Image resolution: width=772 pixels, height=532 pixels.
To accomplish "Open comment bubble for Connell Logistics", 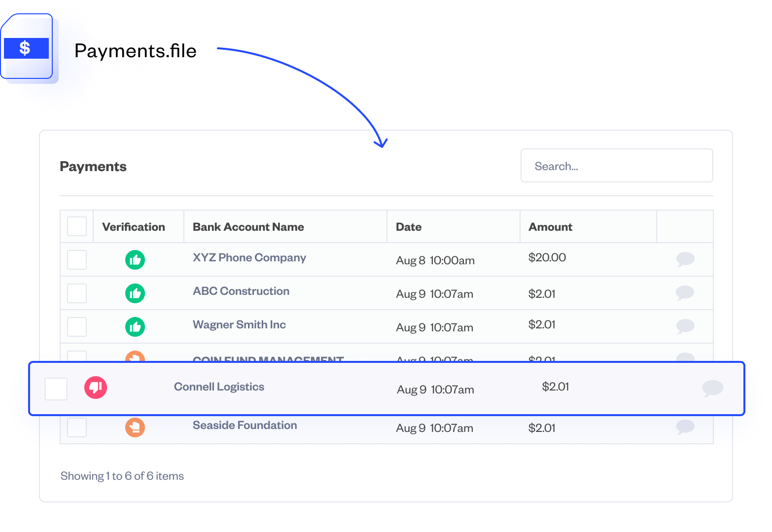I will click(x=713, y=388).
